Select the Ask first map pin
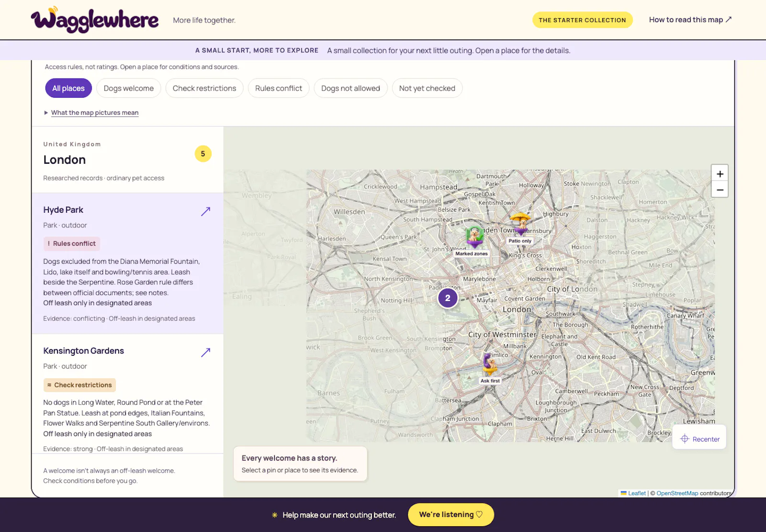This screenshot has width=766, height=532. [490, 365]
